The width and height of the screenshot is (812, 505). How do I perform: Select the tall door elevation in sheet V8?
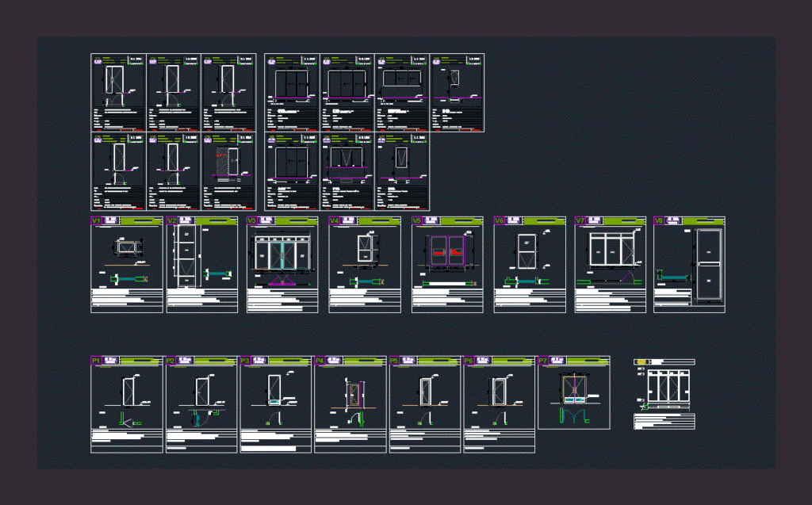pyautogui.click(x=709, y=265)
